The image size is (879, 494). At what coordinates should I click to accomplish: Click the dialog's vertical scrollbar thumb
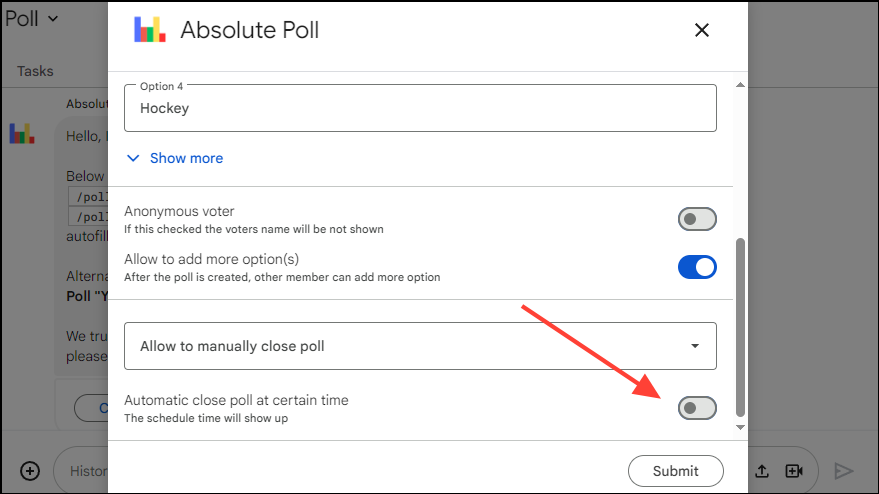[740, 326]
